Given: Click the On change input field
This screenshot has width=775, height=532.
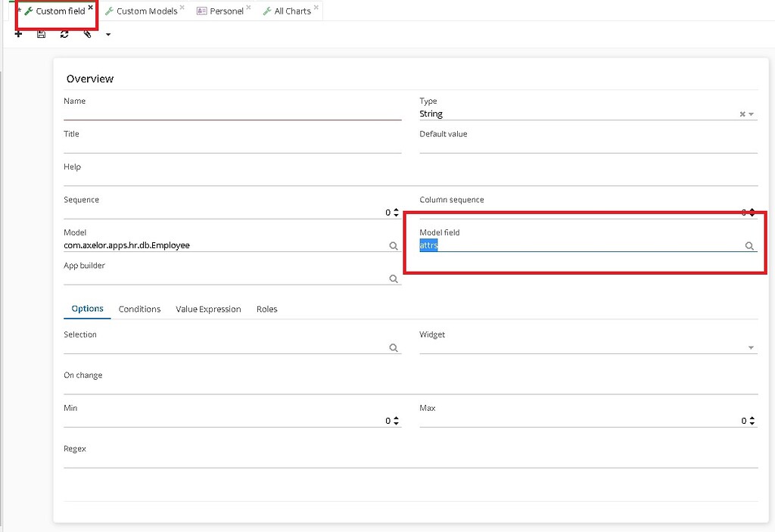Looking at the screenshot, I should (x=411, y=388).
